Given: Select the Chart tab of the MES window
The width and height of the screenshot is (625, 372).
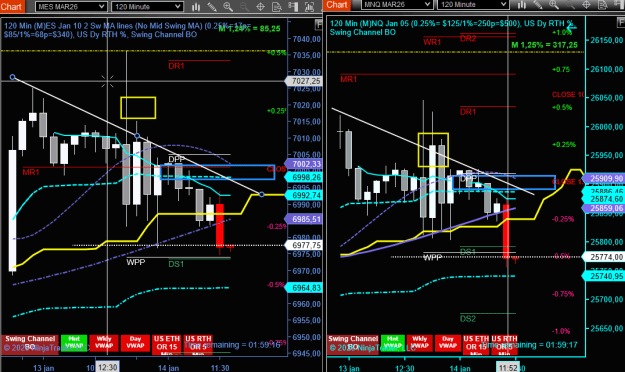Looking at the screenshot, I should pyautogui.click(x=12, y=6).
